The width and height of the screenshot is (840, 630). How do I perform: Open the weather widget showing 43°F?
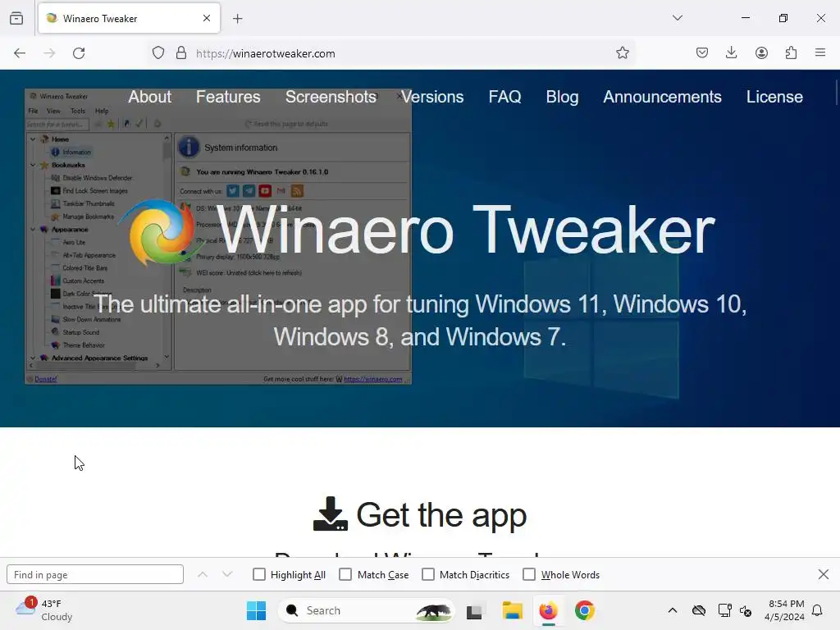[44, 610]
